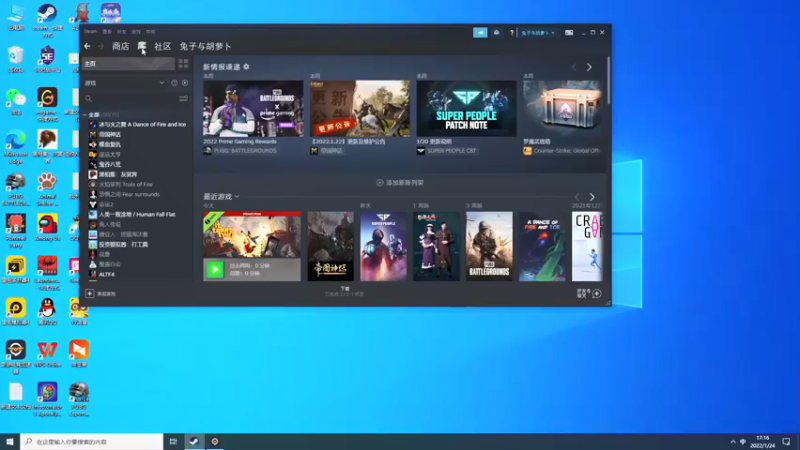This screenshot has height=450, width=800.
Task: Open SUPER PEOPLE CBT source link
Action: point(452,151)
